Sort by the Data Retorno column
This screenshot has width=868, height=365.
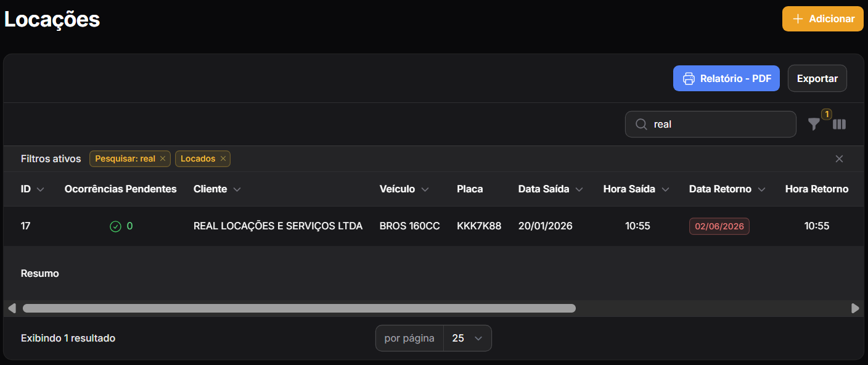[x=727, y=189]
